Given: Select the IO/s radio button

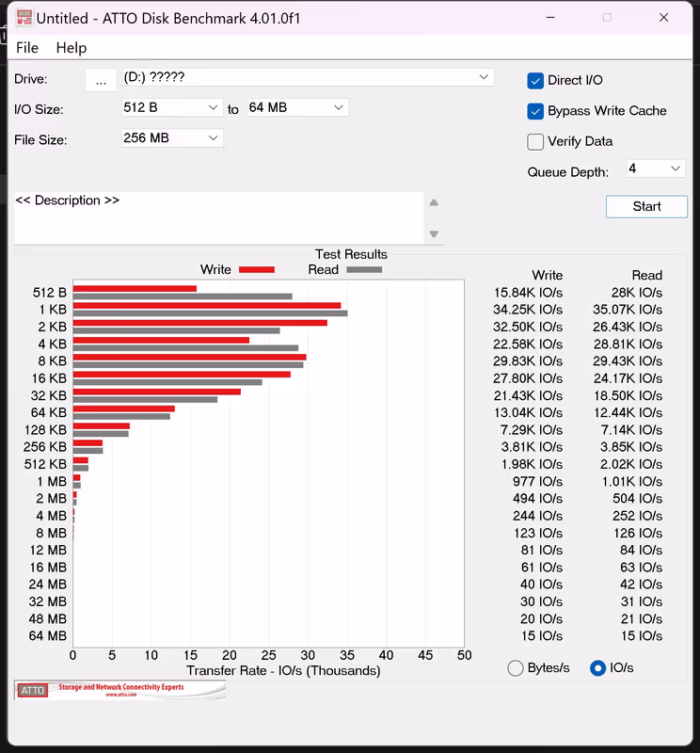Looking at the screenshot, I should tap(597, 668).
